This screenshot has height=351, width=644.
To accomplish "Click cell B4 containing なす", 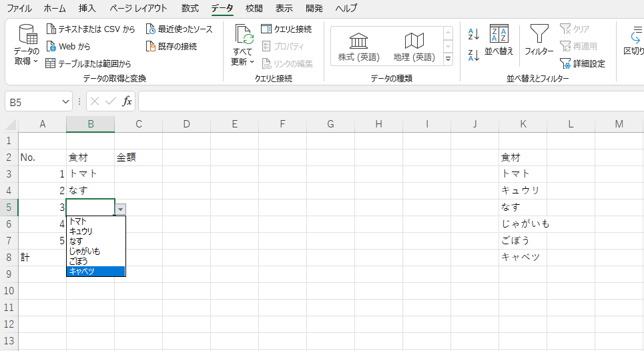I will click(x=90, y=190).
